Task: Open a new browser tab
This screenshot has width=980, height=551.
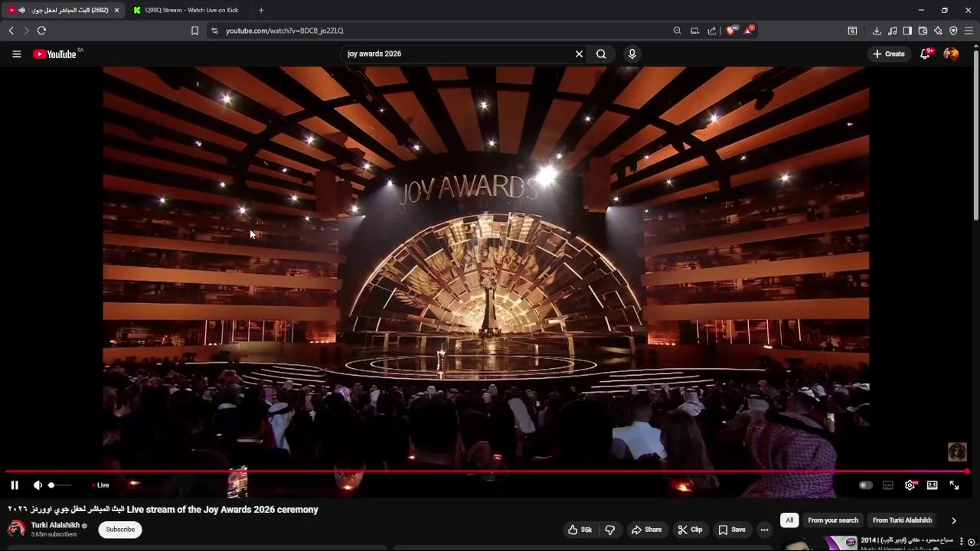Action: (x=261, y=10)
